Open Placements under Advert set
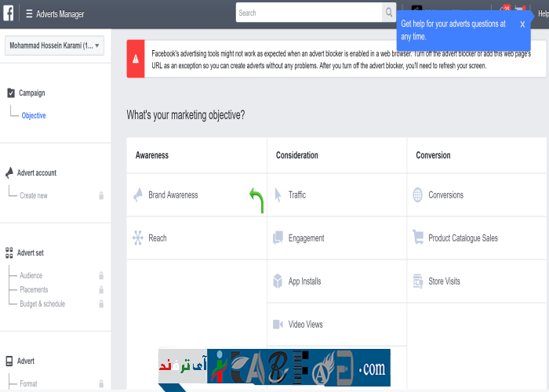This screenshot has height=392, width=549. pyautogui.click(x=34, y=289)
